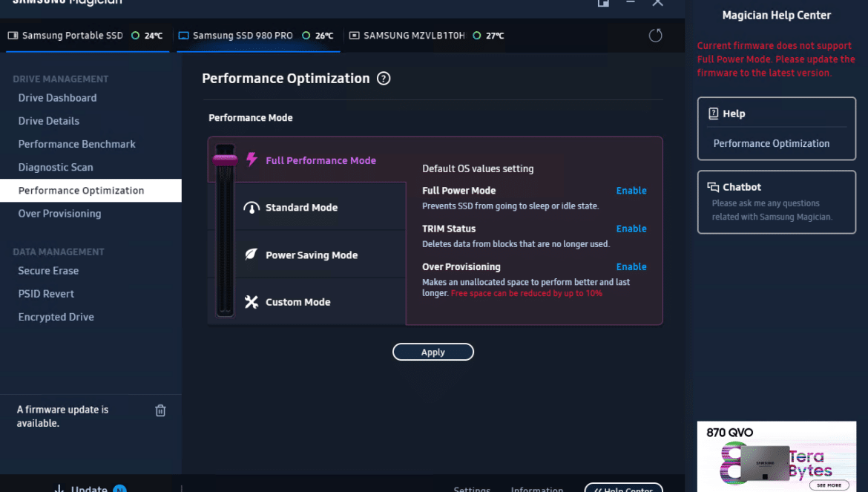Click Enable next to TRIM Status
The image size is (868, 492).
coord(631,229)
